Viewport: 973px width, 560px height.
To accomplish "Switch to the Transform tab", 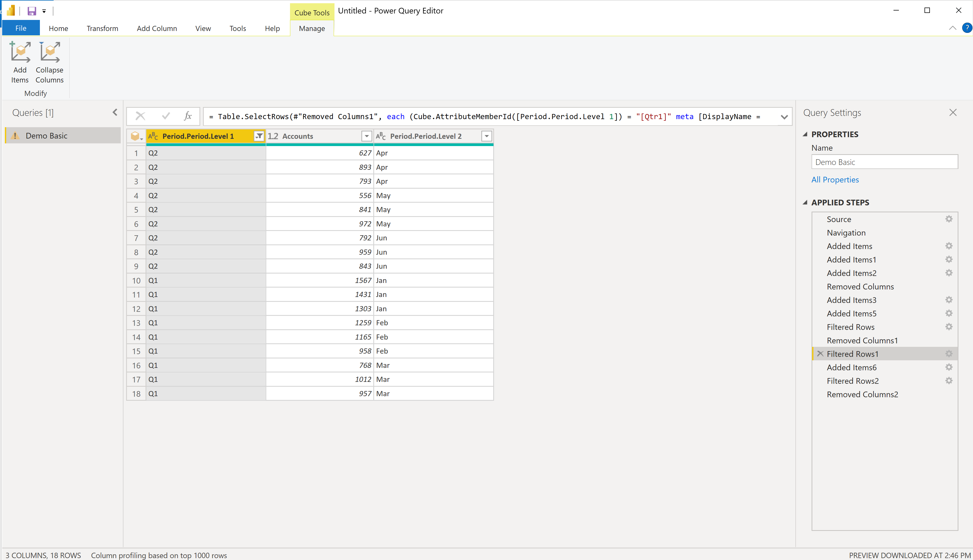I will pos(102,29).
